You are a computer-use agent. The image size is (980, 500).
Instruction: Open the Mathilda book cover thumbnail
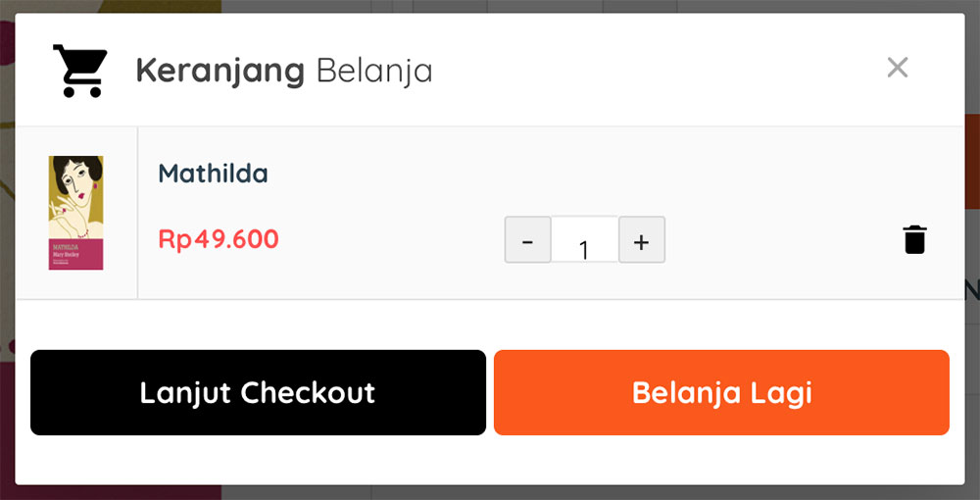point(76,213)
